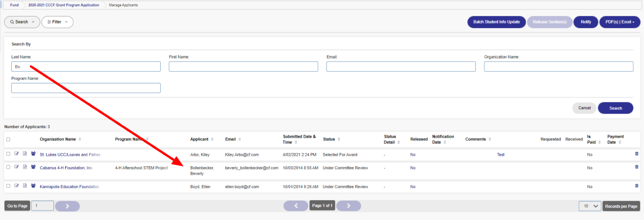Delete the St. Lukes UCC applicant via trash icon

[x=636, y=154]
